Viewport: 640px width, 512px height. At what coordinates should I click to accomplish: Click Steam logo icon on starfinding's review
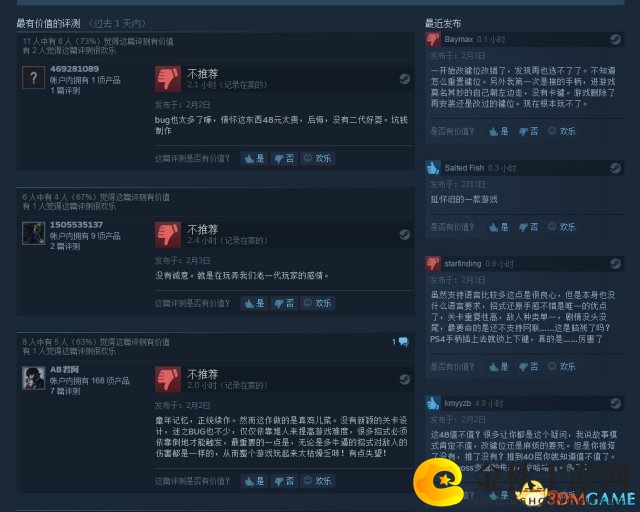[616, 264]
